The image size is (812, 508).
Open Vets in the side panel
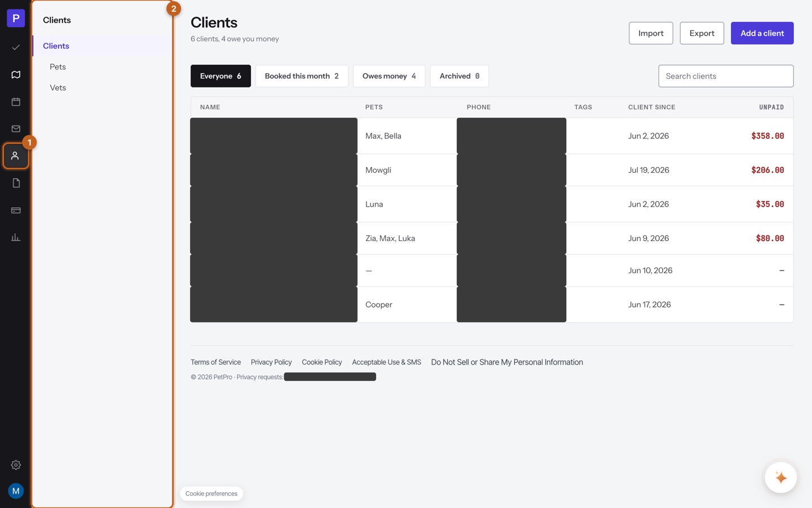(x=58, y=87)
